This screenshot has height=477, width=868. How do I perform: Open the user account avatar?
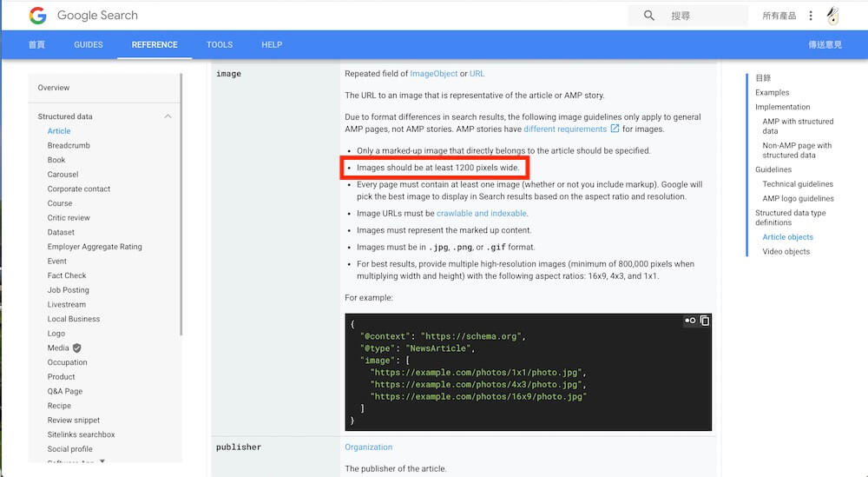(833, 16)
